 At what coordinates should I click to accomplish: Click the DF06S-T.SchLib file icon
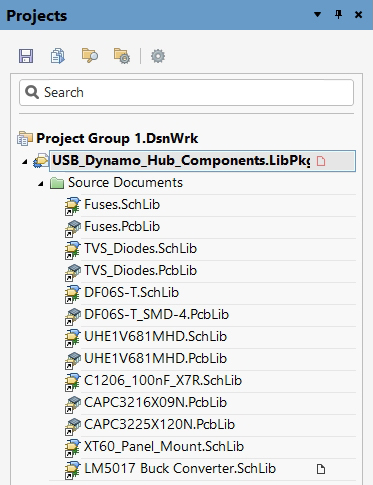(73, 293)
